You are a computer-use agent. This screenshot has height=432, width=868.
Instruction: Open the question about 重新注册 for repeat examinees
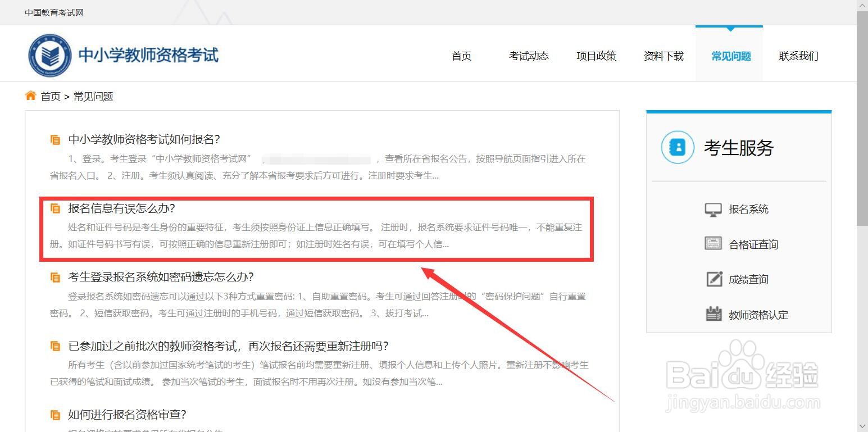coord(227,346)
